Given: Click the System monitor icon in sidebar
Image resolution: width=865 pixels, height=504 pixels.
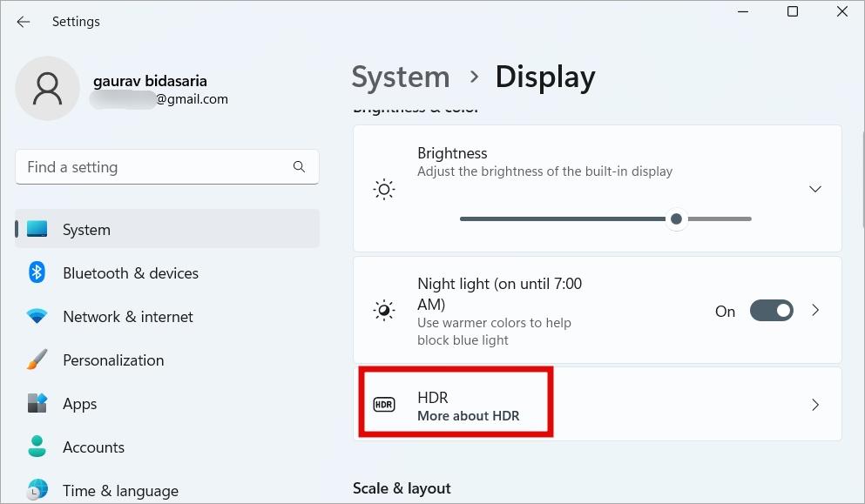Looking at the screenshot, I should coord(37,229).
